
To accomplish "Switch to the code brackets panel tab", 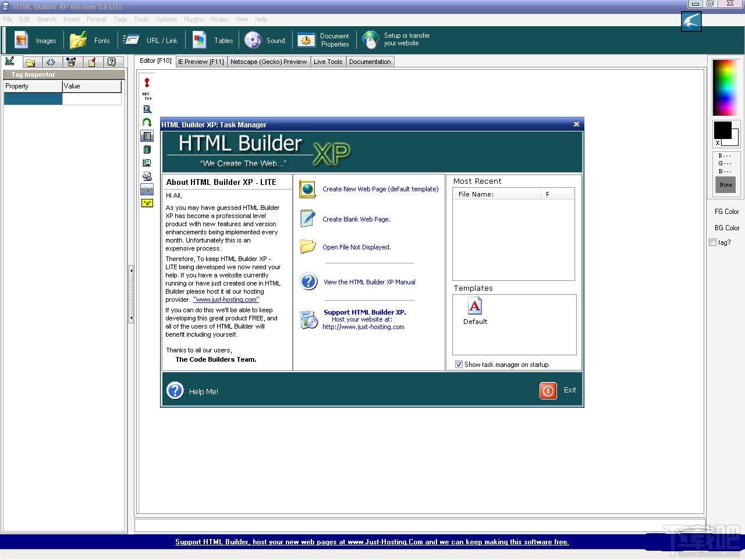I will pos(51,62).
